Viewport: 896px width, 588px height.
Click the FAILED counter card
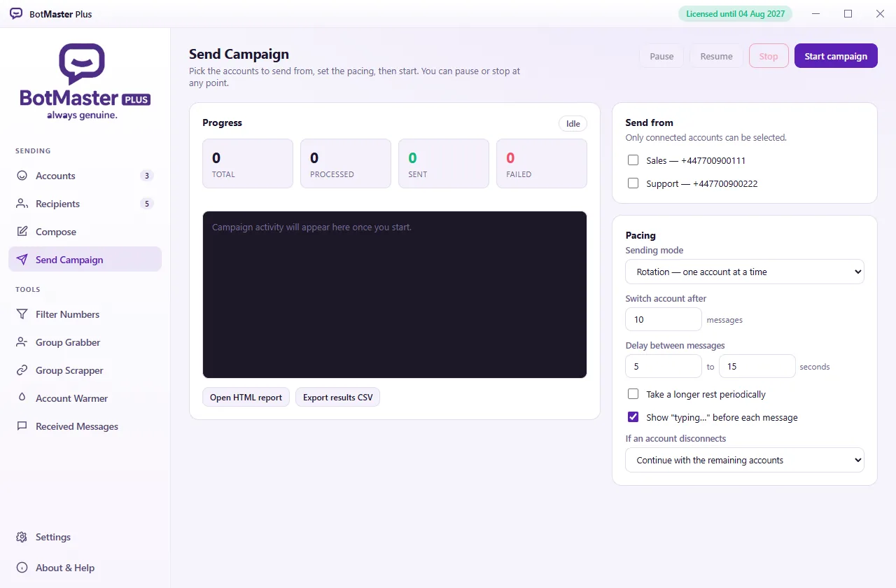542,163
